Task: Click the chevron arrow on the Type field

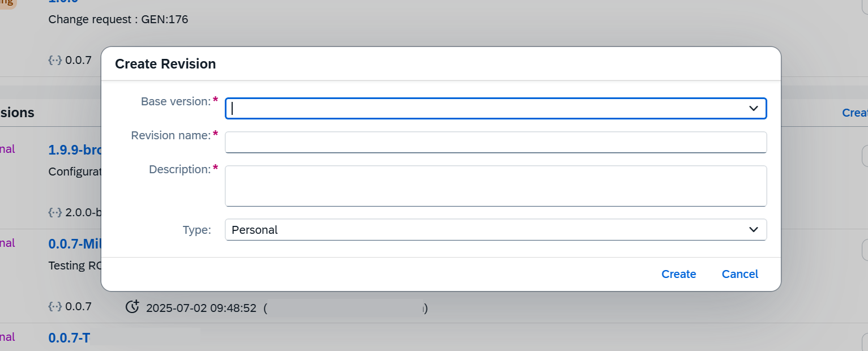Action: coord(754,229)
